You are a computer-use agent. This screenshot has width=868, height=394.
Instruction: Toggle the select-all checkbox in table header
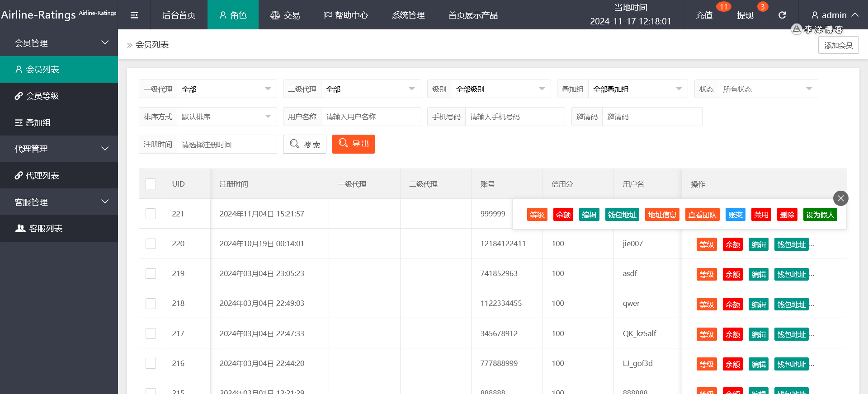coord(151,184)
